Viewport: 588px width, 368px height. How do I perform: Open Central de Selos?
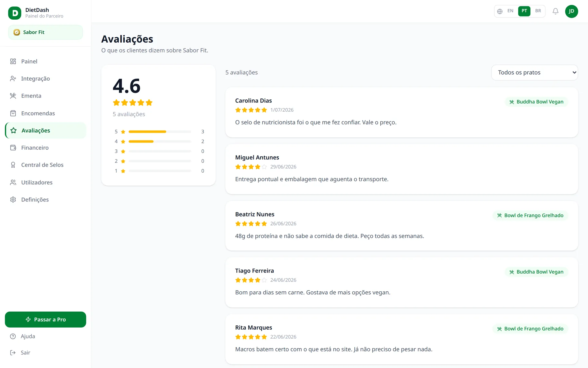[45, 165]
